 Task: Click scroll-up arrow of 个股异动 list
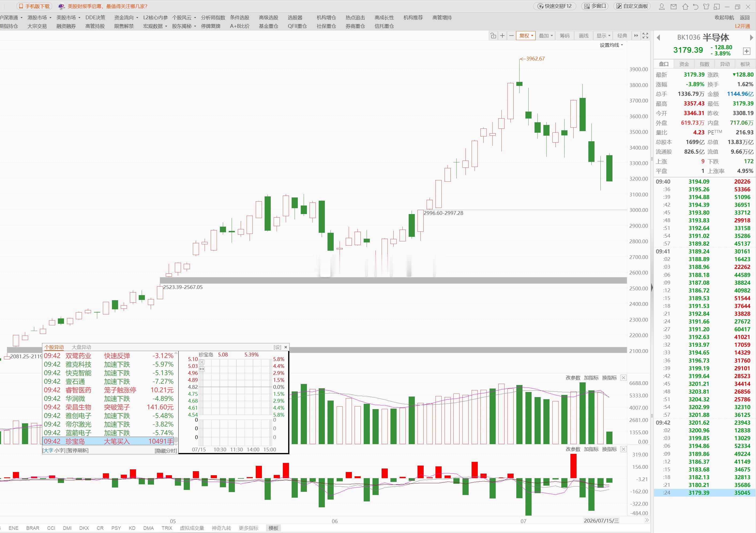[x=176, y=353]
